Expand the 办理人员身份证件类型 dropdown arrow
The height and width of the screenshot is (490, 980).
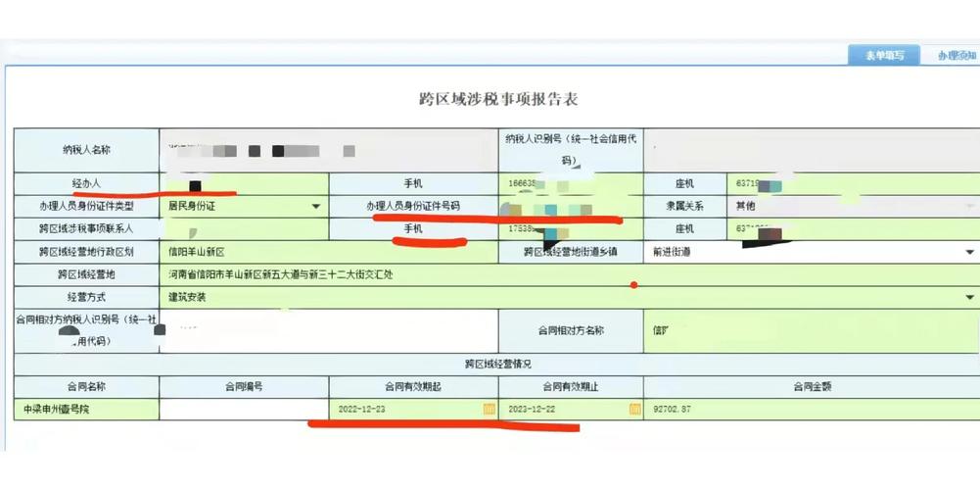point(315,207)
